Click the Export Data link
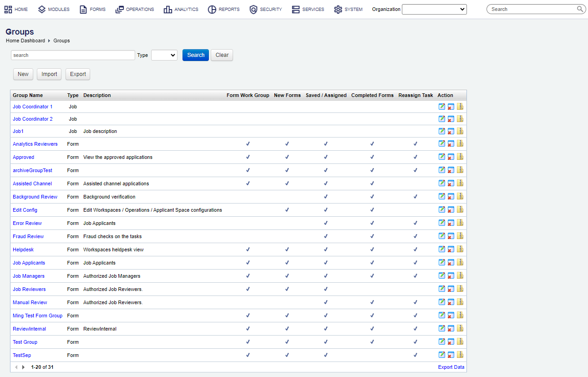This screenshot has width=588, height=377. tap(451, 367)
